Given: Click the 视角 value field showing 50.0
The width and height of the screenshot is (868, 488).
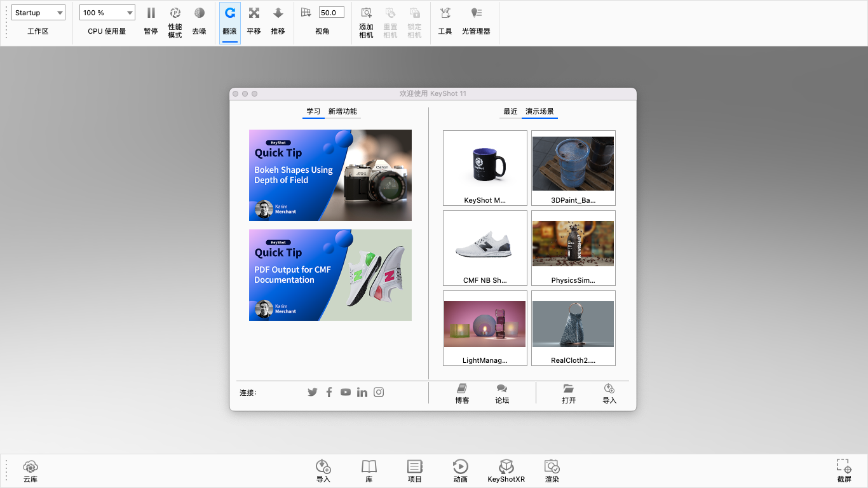Looking at the screenshot, I should tap(331, 13).
